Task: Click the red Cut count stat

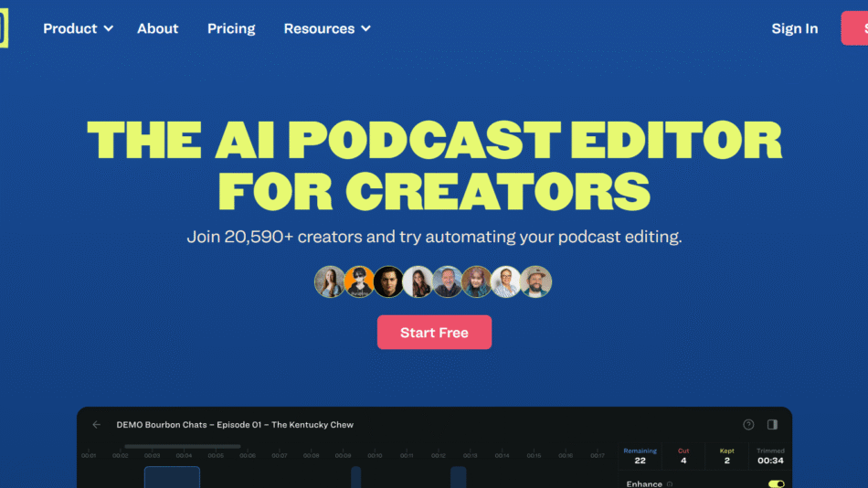Action: pos(683,456)
